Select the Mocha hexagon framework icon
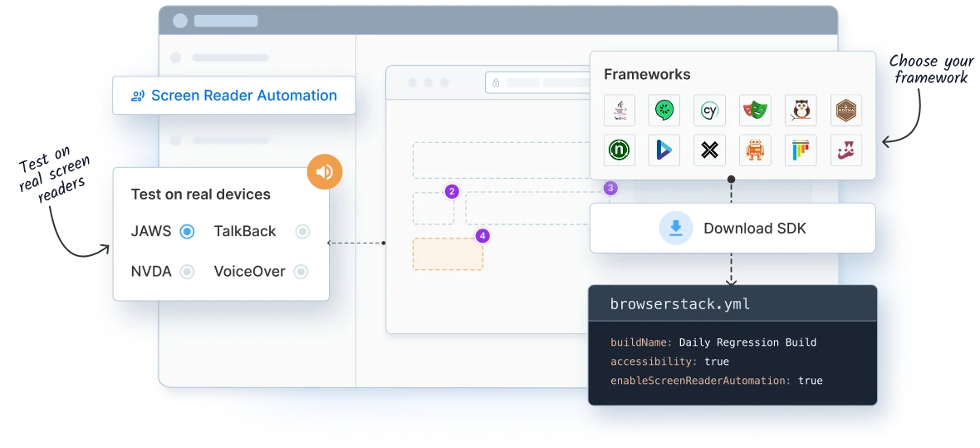980x448 pixels. (x=846, y=111)
